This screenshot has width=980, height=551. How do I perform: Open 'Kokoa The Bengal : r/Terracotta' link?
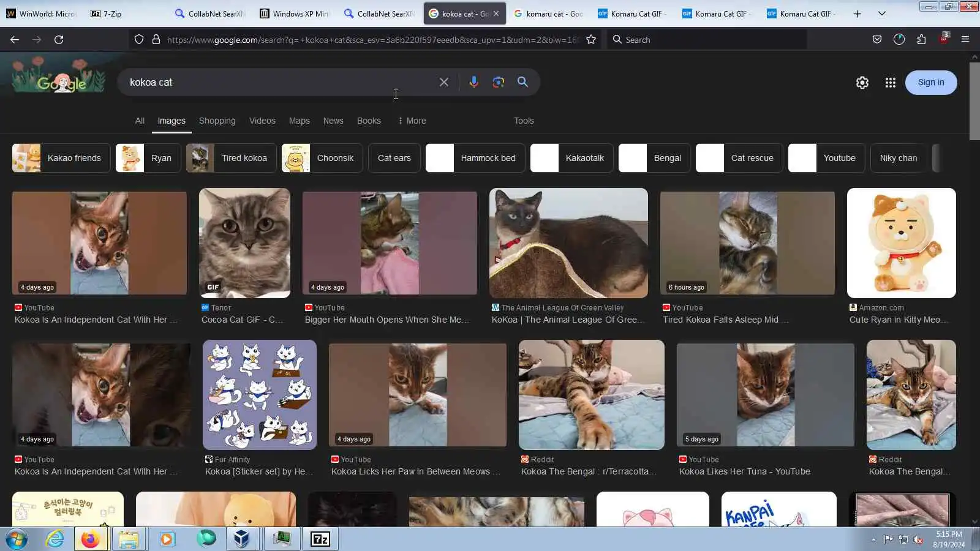(x=589, y=471)
